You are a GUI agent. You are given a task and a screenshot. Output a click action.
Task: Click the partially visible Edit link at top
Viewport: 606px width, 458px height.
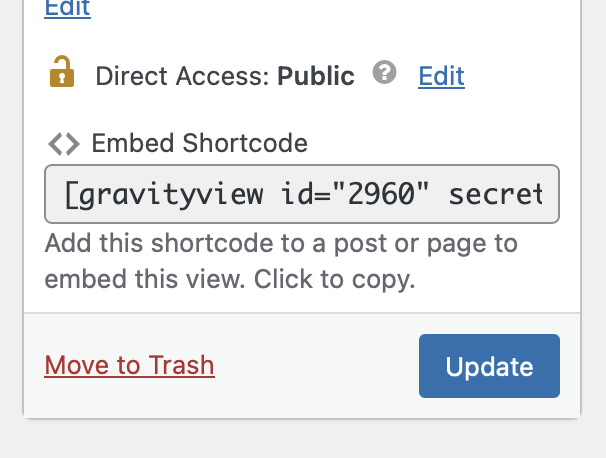tap(67, 9)
